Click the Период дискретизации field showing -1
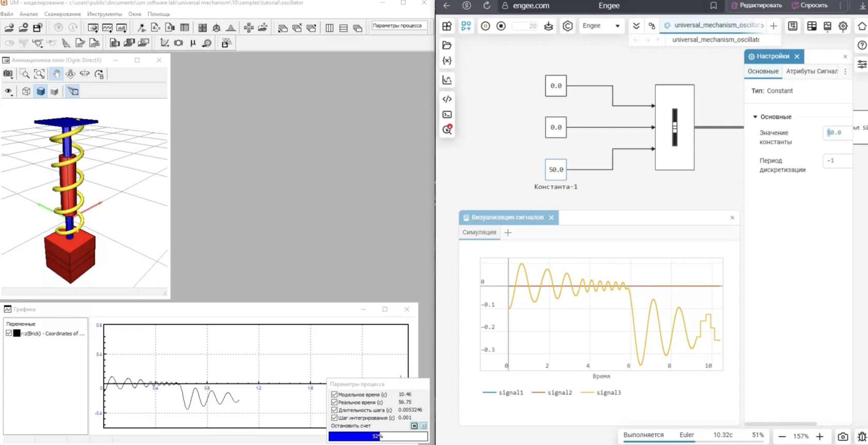Viewport: 868px width, 445px height. coord(837,161)
